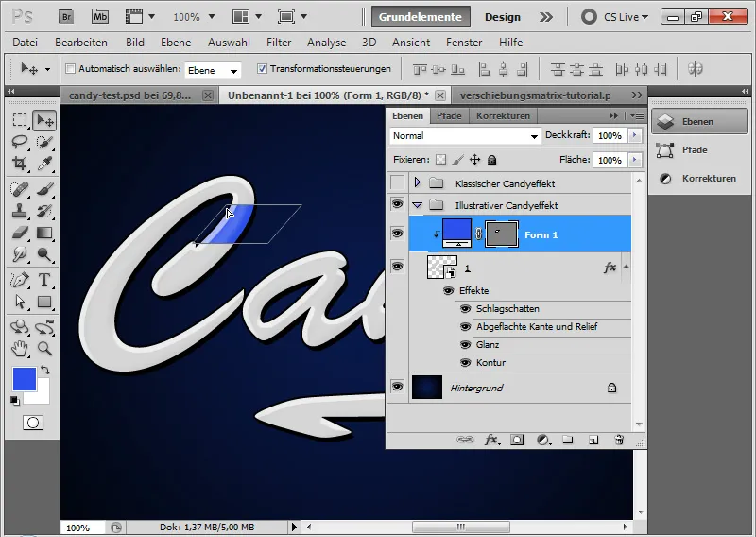The height and width of the screenshot is (537, 756).
Task: Select the History Brush tool
Action: [44, 211]
